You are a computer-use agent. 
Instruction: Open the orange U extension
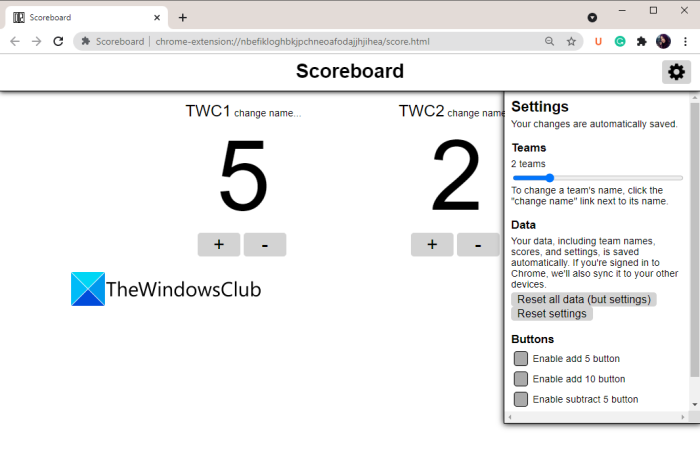point(598,42)
